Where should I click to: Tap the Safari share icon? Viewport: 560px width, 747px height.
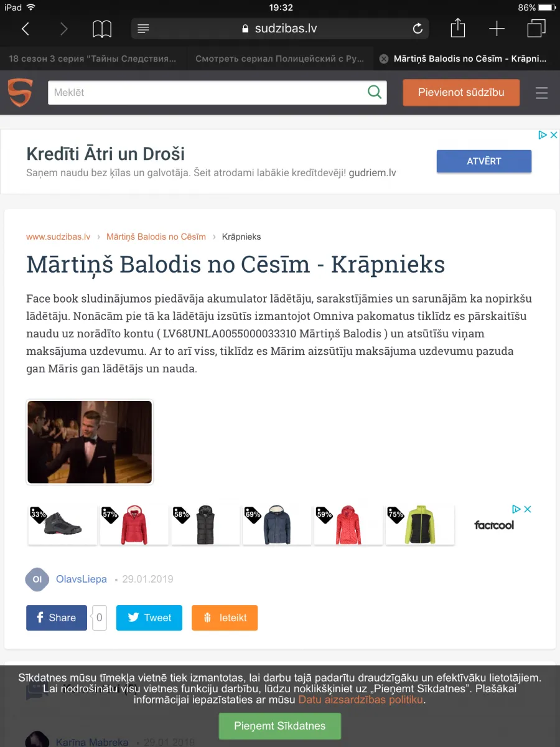tap(457, 28)
